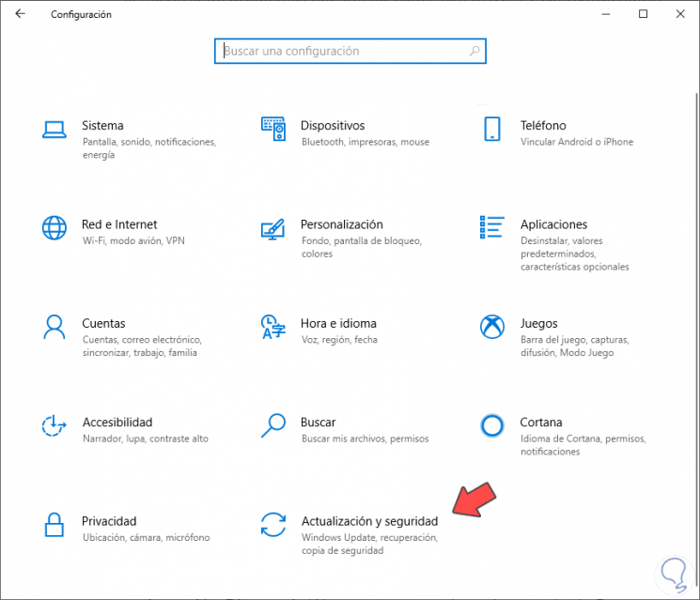Open the Teléfono phone icon

pos(492,129)
